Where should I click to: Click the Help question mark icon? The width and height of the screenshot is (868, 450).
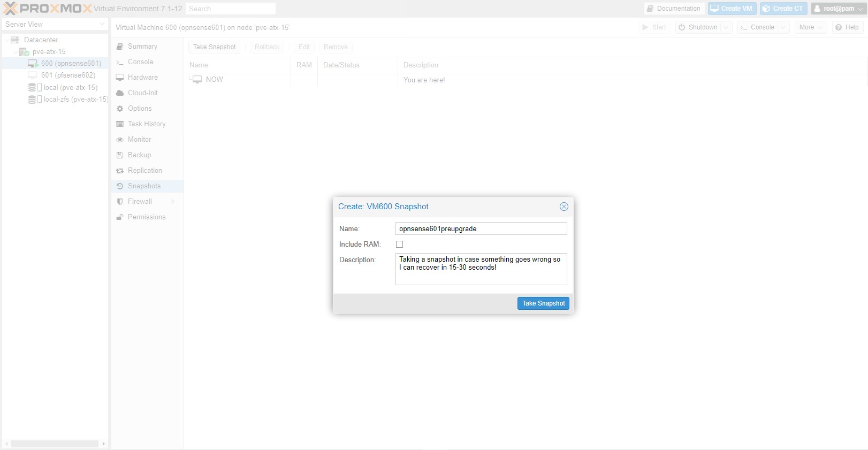coord(839,27)
